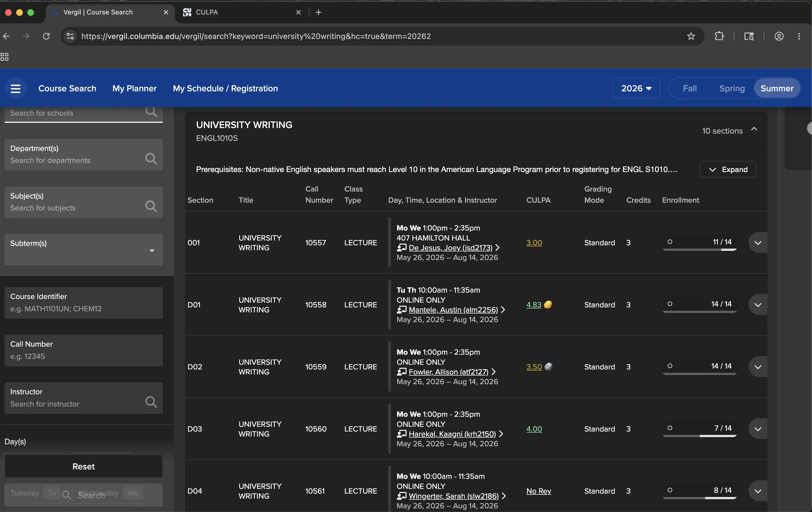
Task: Click instructor icon beside Wingerter, Sarah
Action: click(x=401, y=496)
